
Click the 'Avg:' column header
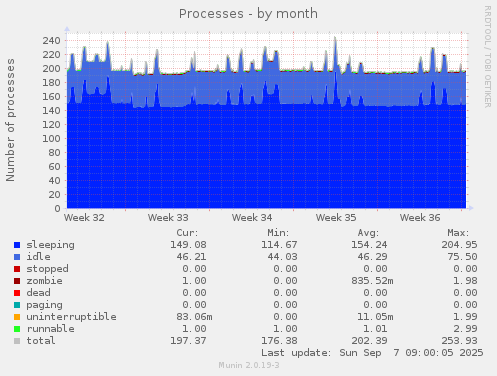click(x=368, y=233)
